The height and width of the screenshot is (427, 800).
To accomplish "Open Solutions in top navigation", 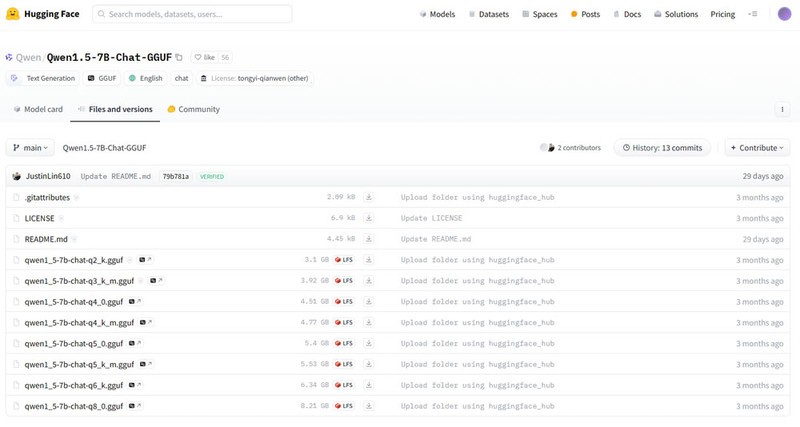I will click(676, 14).
